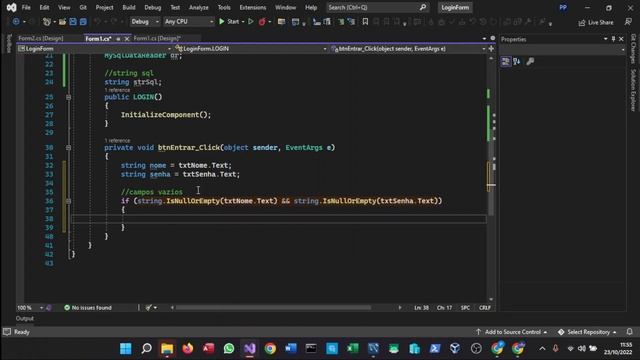The image size is (640, 360).
Task: Open the Output panel tab
Action: coord(24,318)
